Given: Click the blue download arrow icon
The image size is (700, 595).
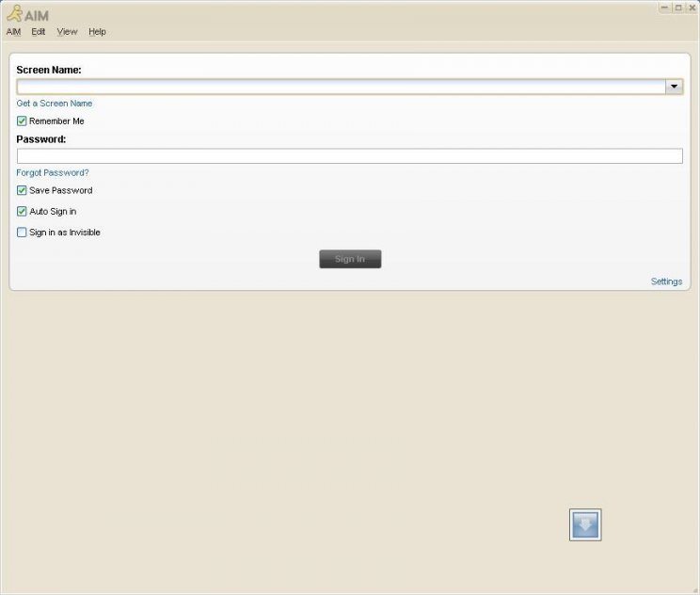Looking at the screenshot, I should pyautogui.click(x=585, y=524).
